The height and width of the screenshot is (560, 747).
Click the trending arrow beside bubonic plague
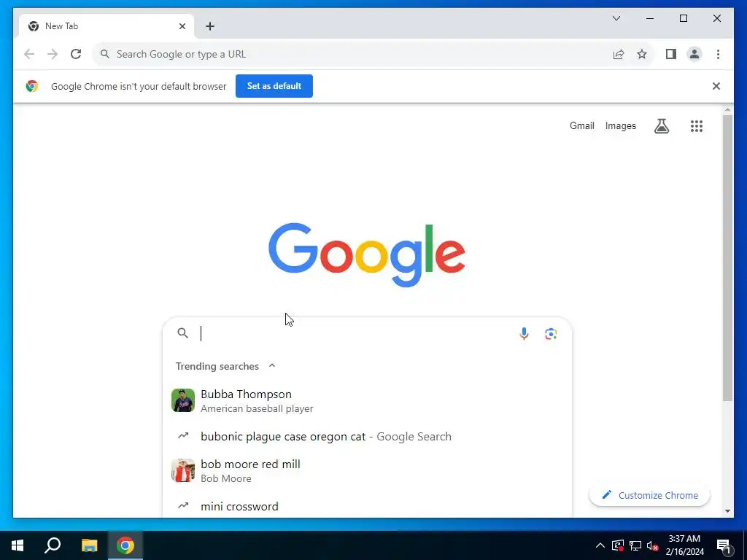point(183,436)
